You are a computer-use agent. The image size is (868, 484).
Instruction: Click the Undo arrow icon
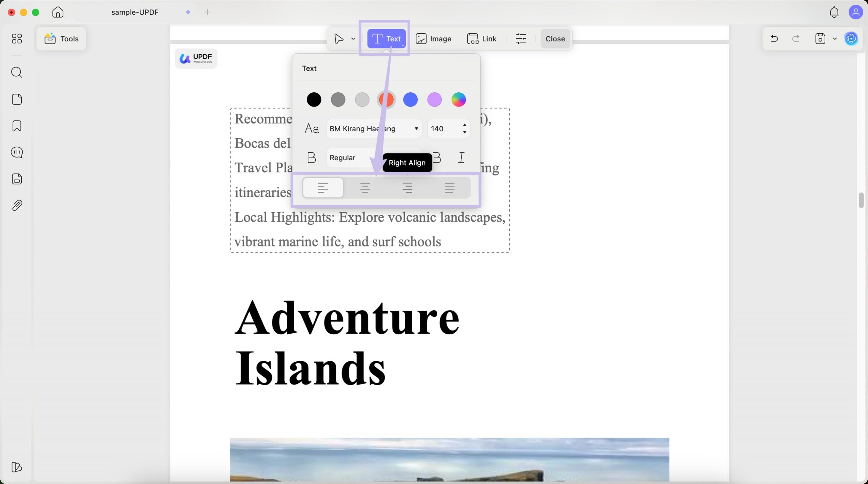pos(774,38)
